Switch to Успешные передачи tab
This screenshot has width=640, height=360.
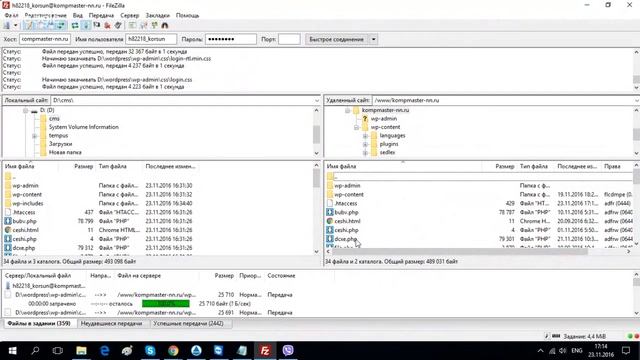click(x=188, y=323)
